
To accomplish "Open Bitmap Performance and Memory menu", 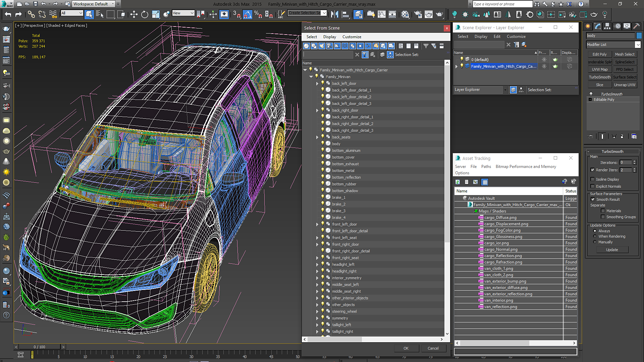I will (526, 167).
